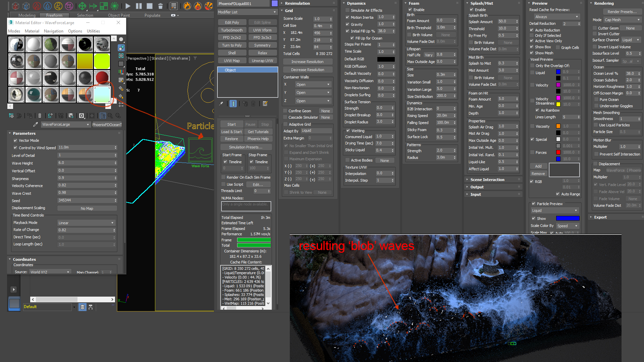Click the Increase Resolution button
Image resolution: width=644 pixels, height=362 pixels.
pyautogui.click(x=308, y=62)
